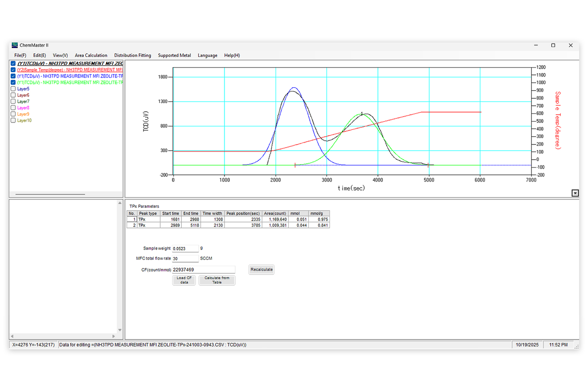Screen dimensions: 588x392
Task: Enable the Layer5 checkbox
Action: 13,89
